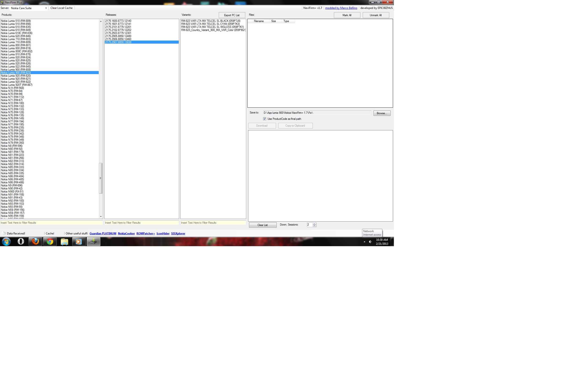The image size is (574, 392).
Task: Open the Guardian PLATINUM link
Action: (103, 234)
